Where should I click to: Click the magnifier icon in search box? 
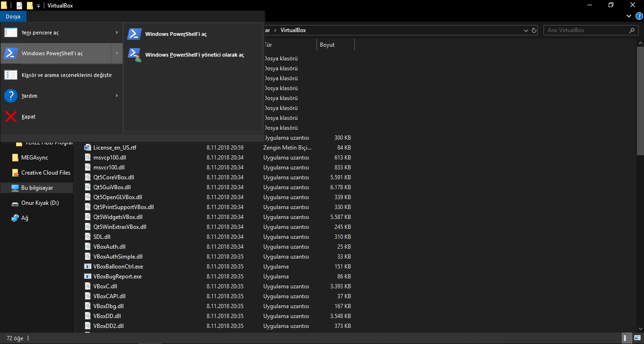pos(632,30)
